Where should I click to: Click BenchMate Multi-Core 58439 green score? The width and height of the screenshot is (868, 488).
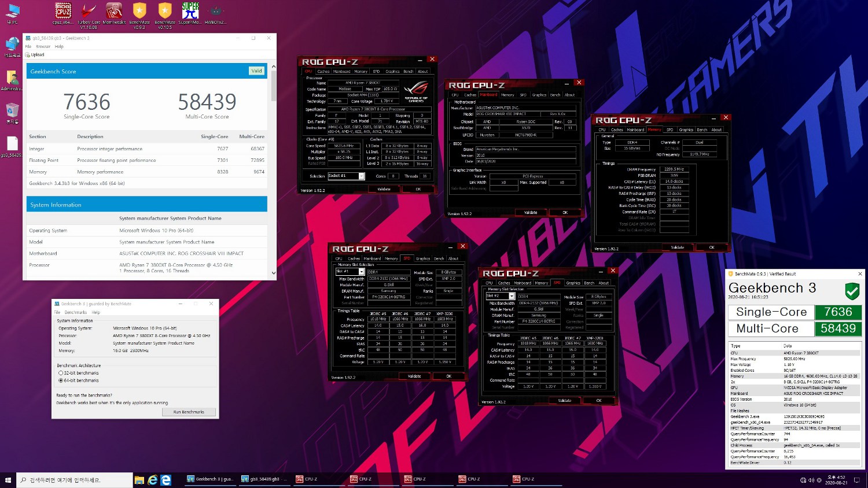point(838,328)
